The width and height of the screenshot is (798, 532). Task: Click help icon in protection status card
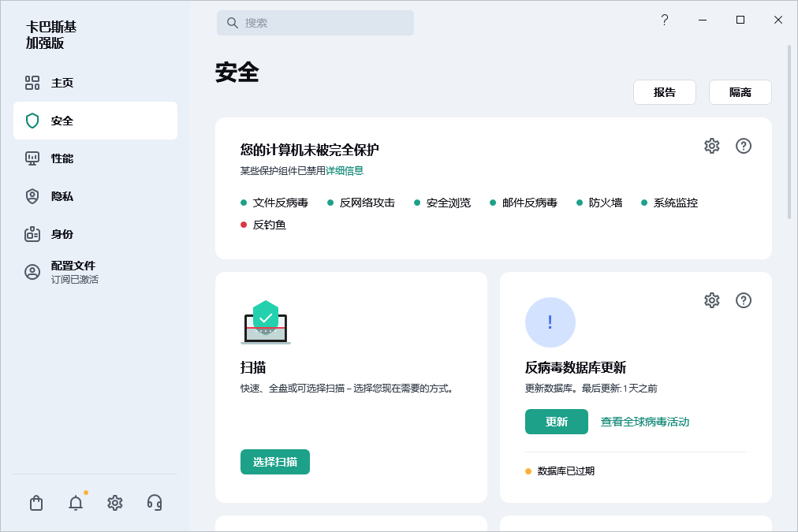click(x=744, y=146)
